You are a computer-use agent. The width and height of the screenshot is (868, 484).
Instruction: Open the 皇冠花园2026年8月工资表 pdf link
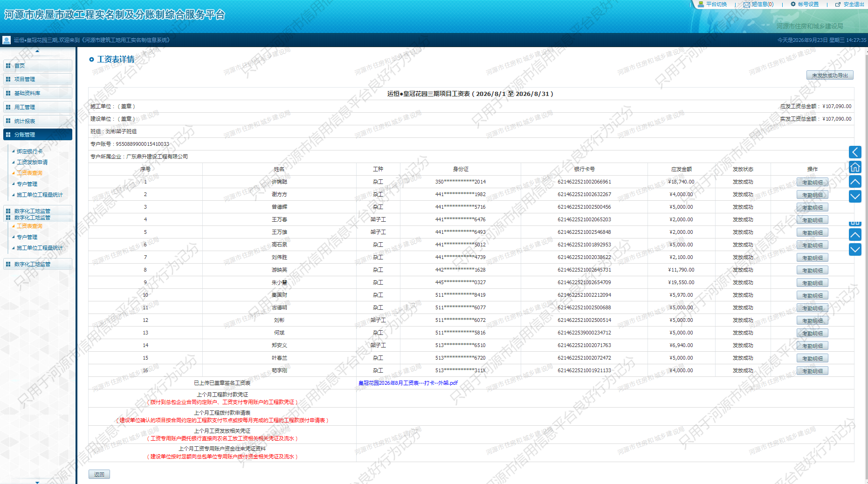[x=408, y=383]
